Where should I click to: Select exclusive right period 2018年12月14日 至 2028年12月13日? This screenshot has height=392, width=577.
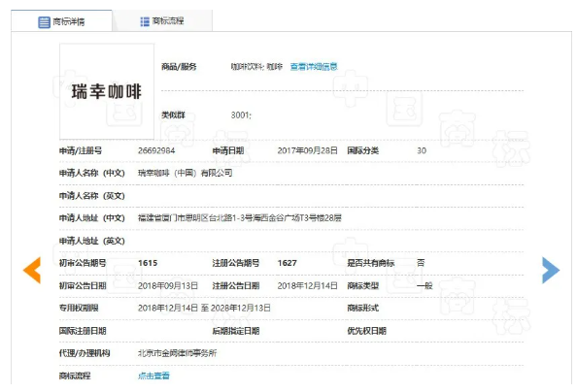[x=204, y=309]
